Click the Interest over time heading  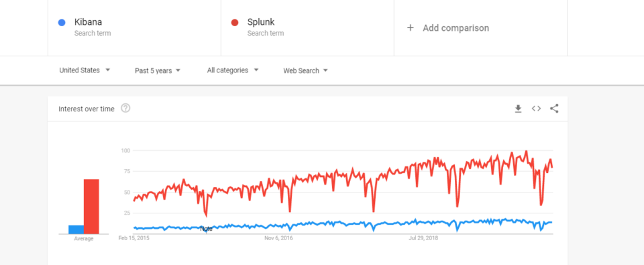[87, 109]
